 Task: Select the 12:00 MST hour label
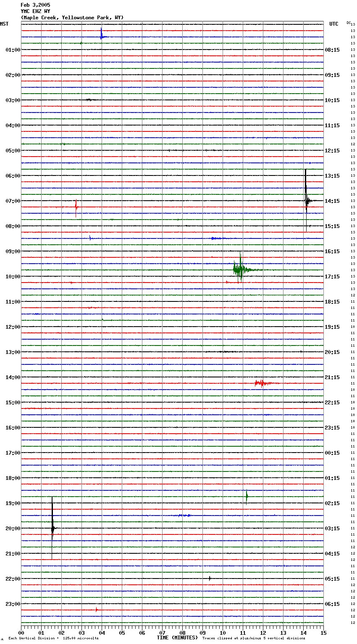[13, 327]
